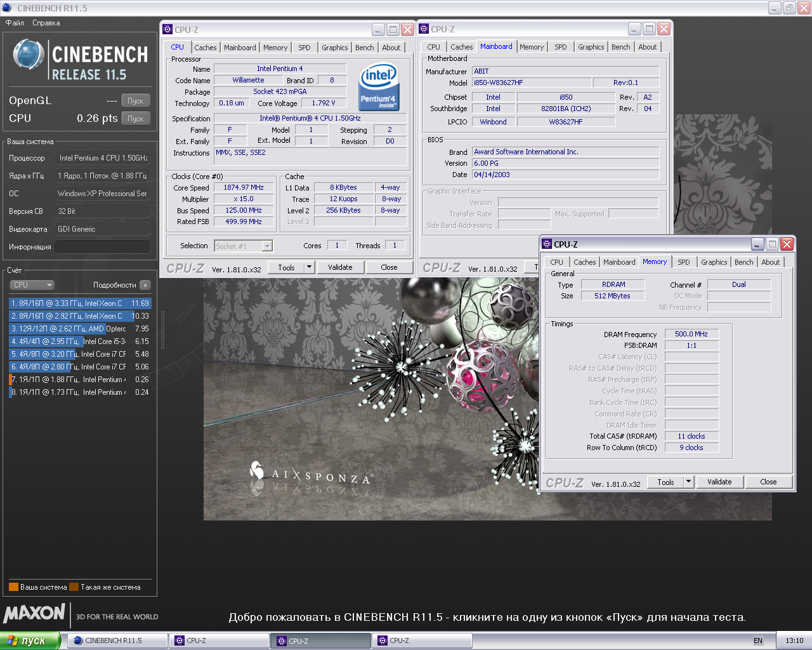This screenshot has height=650, width=812.
Task: Open Graphics tab in Mainboard window
Action: click(x=591, y=47)
